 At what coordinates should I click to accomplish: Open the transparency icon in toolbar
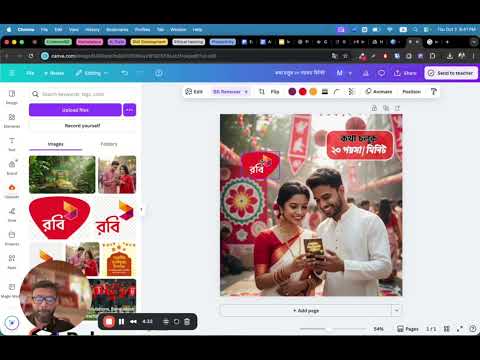pos(351,91)
